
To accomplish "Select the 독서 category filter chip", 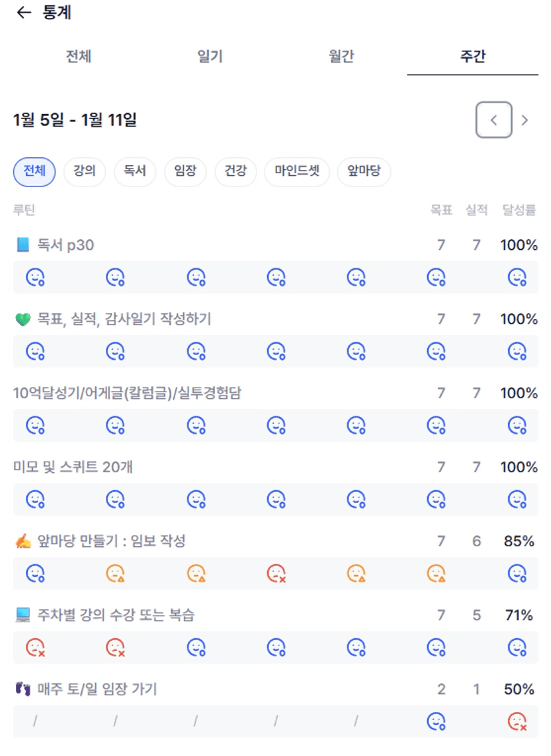I will pyautogui.click(x=135, y=171).
